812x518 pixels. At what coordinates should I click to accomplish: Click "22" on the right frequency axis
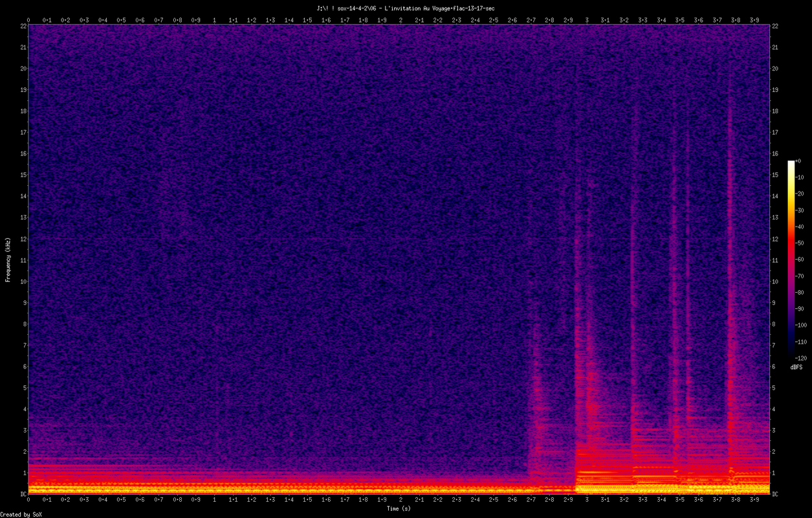(x=775, y=26)
